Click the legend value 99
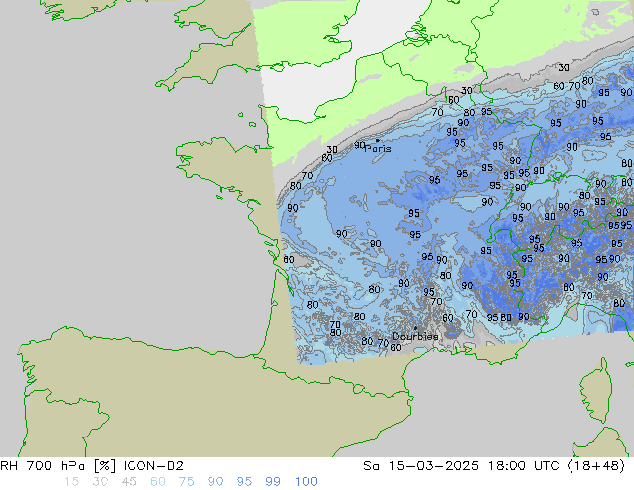Screen dimensions: 634x490 click(273, 482)
